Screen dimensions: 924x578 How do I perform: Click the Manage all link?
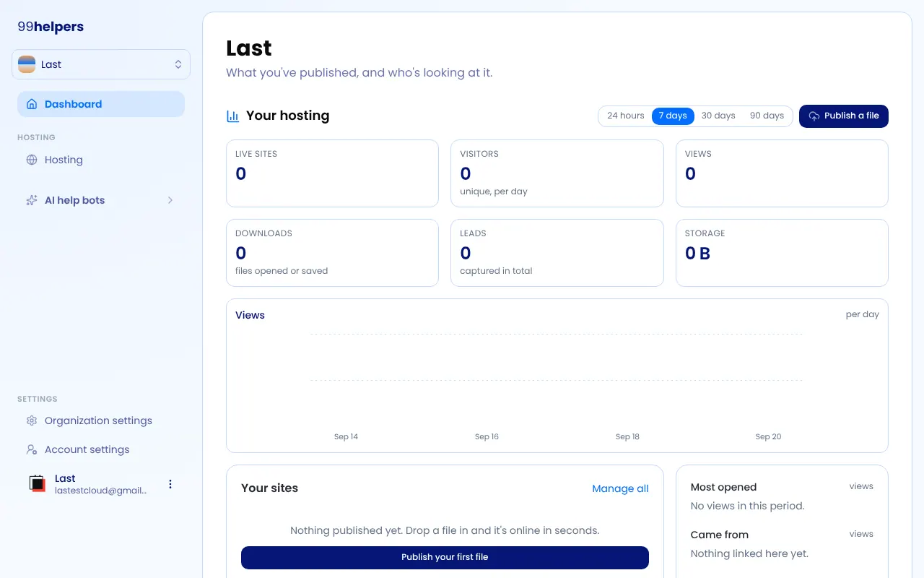[x=620, y=488]
